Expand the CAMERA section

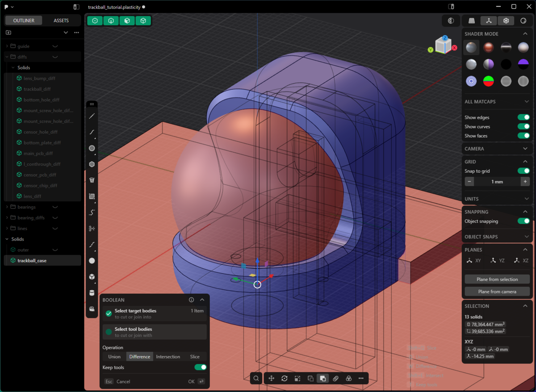[x=496, y=149]
